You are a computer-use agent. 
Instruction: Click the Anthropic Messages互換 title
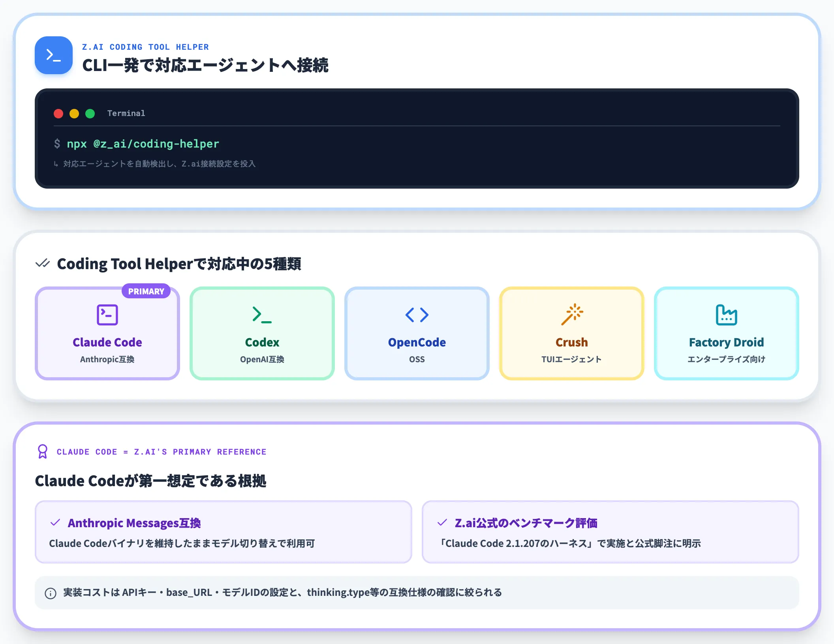pos(134,523)
